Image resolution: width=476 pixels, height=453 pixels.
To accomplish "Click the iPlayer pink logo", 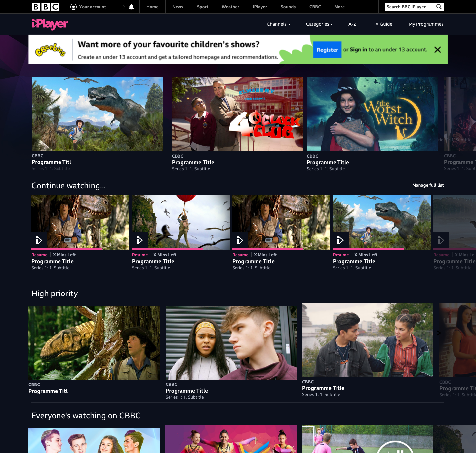I will 50,24.
